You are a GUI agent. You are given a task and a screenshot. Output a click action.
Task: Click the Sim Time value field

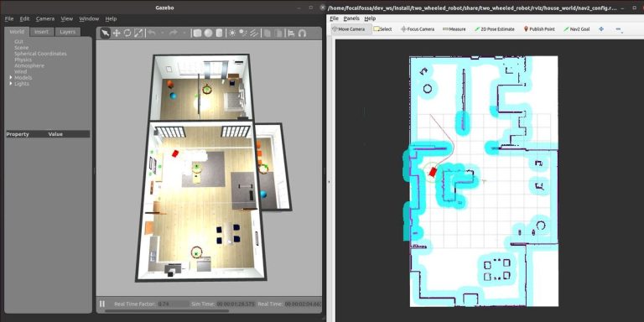click(x=236, y=304)
